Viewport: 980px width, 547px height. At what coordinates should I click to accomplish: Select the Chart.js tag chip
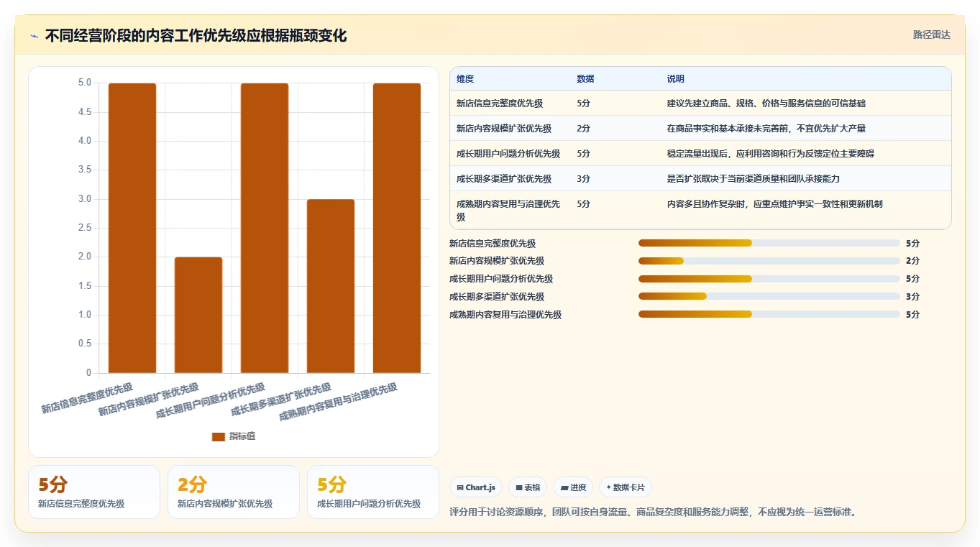click(x=476, y=487)
